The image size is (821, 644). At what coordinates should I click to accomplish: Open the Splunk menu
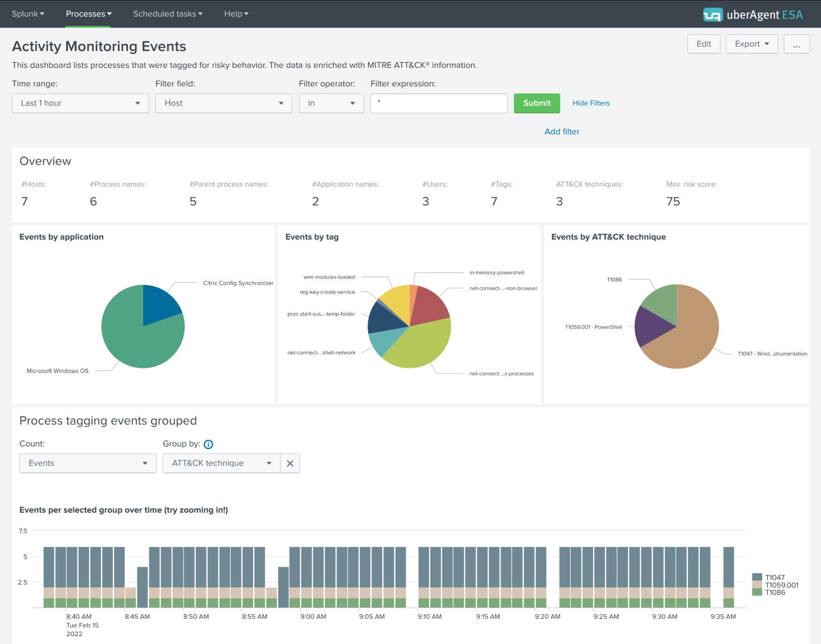[x=28, y=13]
